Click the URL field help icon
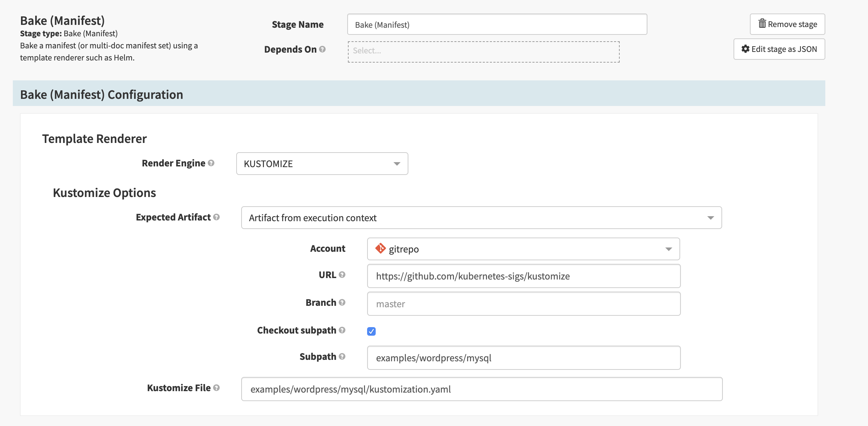The height and width of the screenshot is (426, 868). tap(342, 275)
